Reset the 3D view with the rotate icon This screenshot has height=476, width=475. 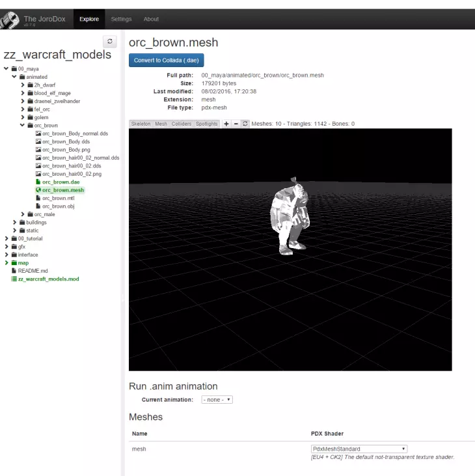point(245,124)
